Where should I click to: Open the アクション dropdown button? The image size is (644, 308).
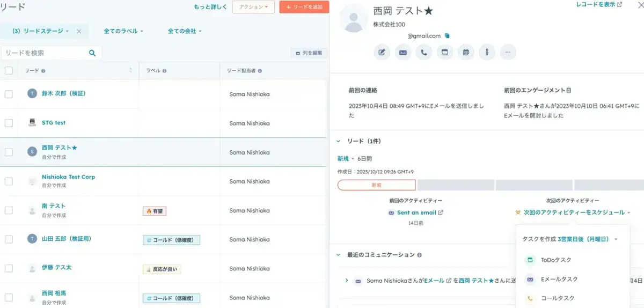[253, 7]
